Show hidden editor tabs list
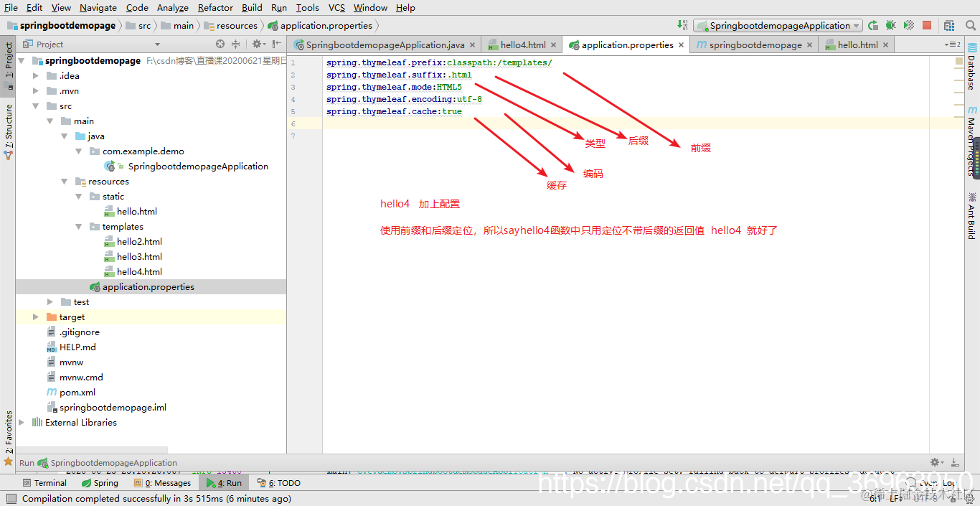Screen dimensions: 980x506 (x=953, y=44)
